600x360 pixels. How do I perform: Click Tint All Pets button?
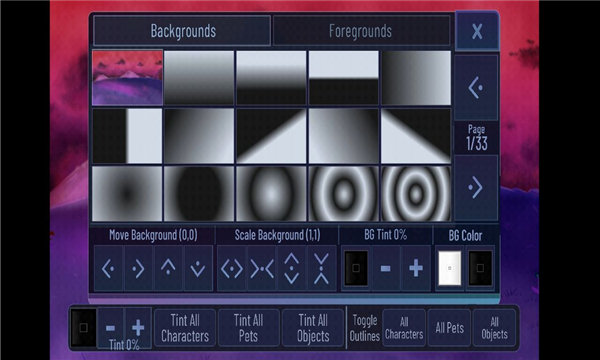click(248, 328)
